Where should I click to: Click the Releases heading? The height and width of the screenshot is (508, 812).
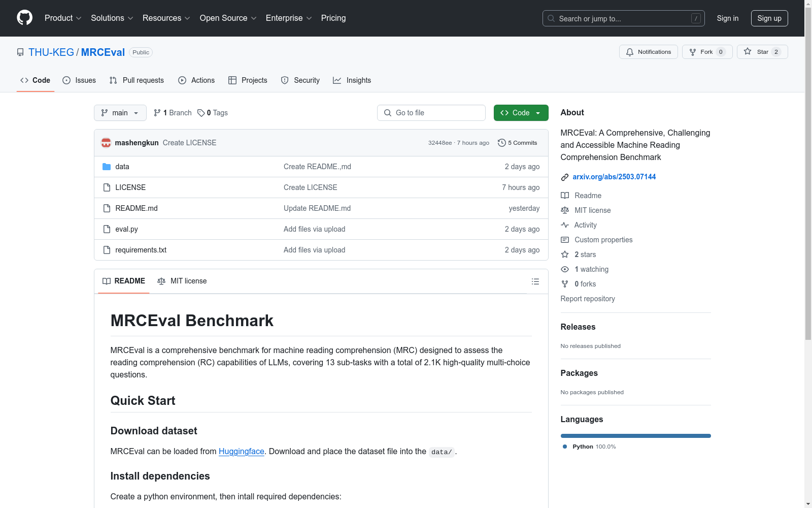point(578,327)
